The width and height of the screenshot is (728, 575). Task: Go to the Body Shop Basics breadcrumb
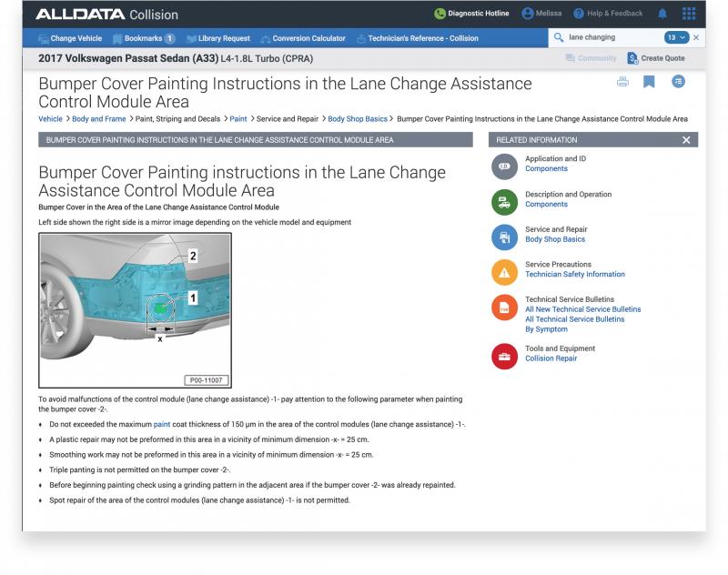point(358,119)
